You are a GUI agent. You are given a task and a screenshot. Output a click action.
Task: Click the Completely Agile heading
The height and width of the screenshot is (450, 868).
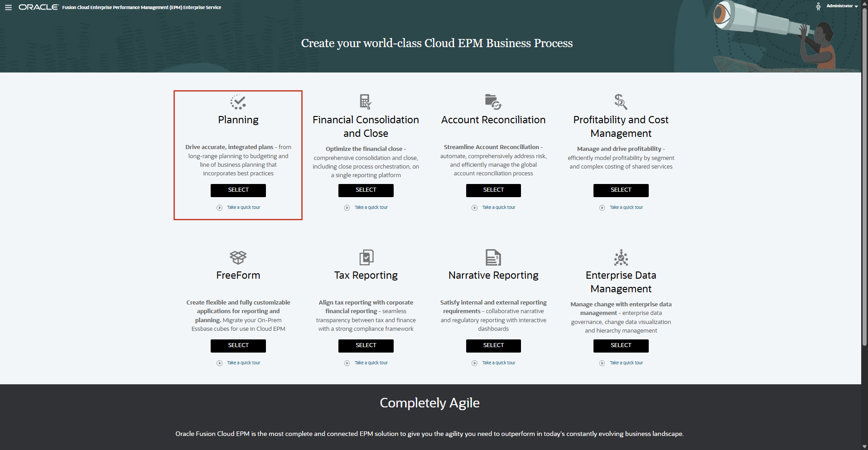(x=429, y=403)
